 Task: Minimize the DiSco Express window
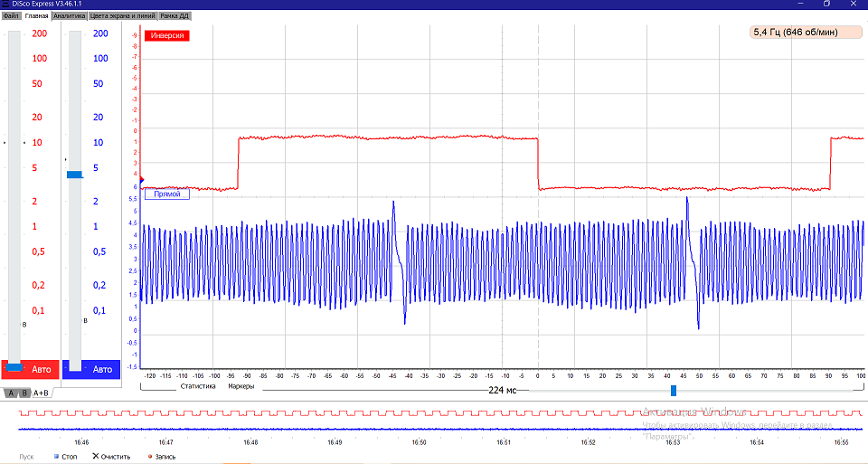point(800,4)
